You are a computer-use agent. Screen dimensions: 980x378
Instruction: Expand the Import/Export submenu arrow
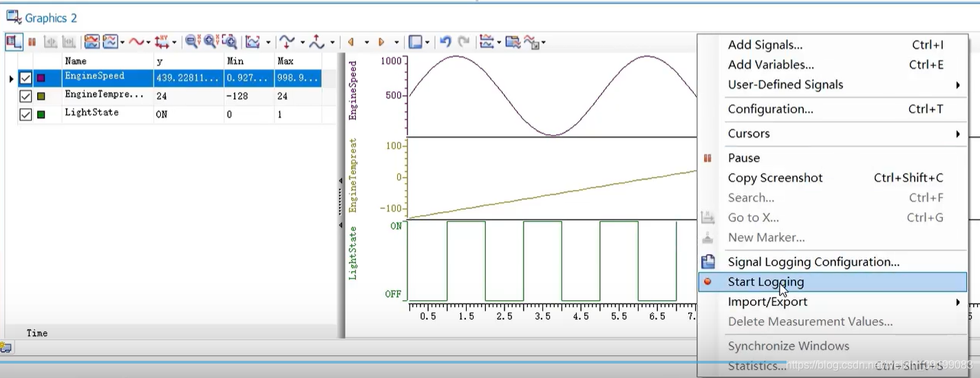pyautogui.click(x=958, y=302)
